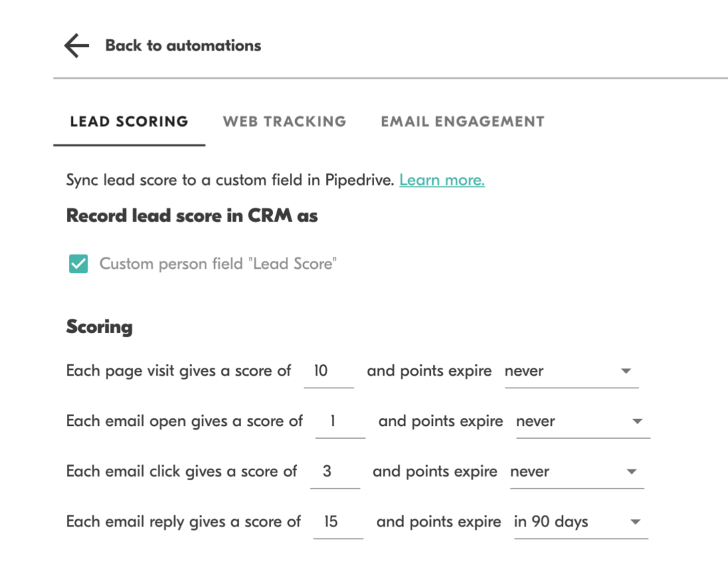Click the caret icon on email click expiry

coord(631,471)
